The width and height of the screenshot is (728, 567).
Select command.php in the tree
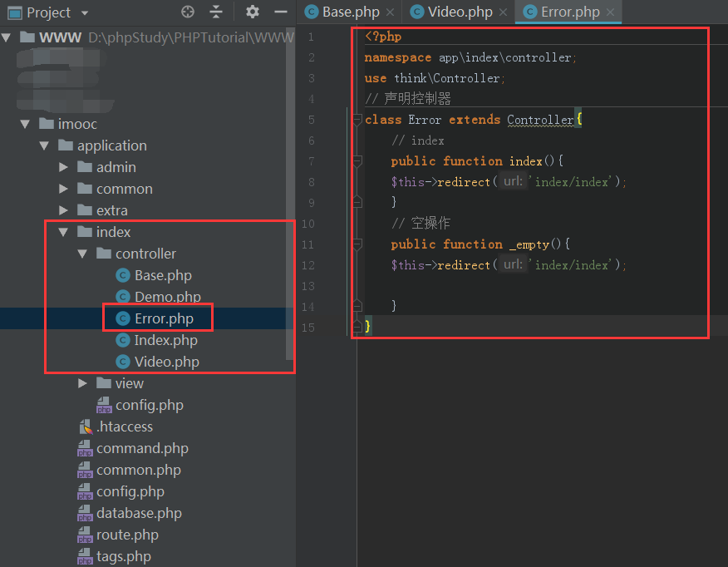click(x=142, y=448)
